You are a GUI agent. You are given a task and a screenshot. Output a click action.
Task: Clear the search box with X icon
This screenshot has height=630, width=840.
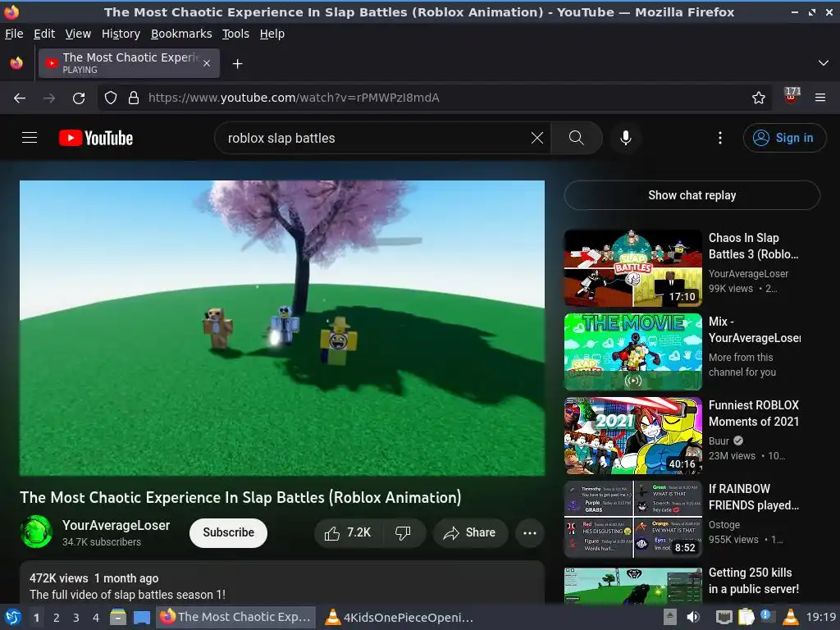point(536,138)
